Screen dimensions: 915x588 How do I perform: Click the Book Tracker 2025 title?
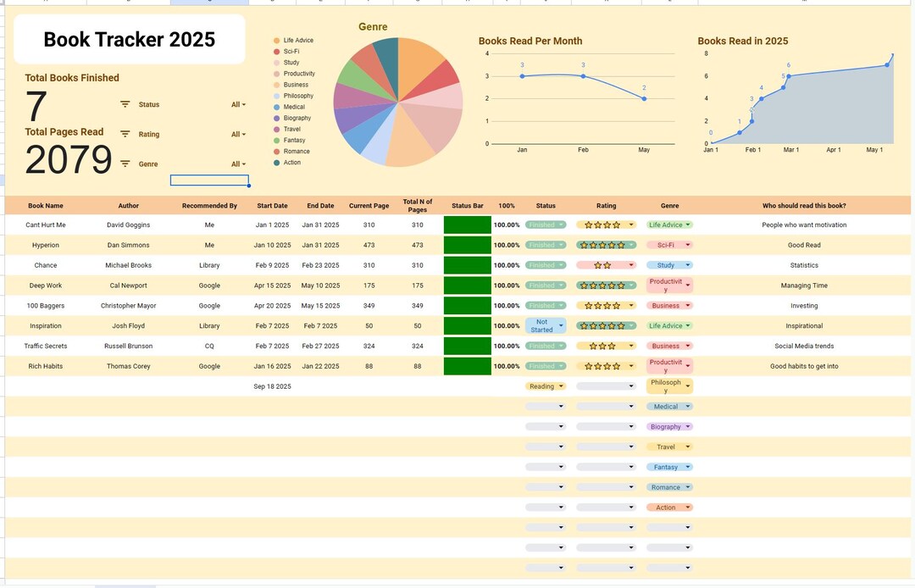[129, 39]
